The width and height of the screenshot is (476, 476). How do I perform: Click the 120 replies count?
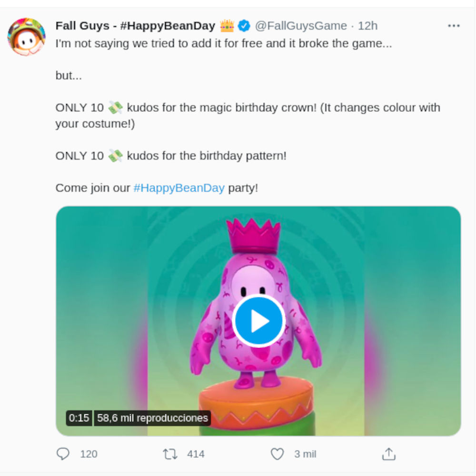click(89, 454)
